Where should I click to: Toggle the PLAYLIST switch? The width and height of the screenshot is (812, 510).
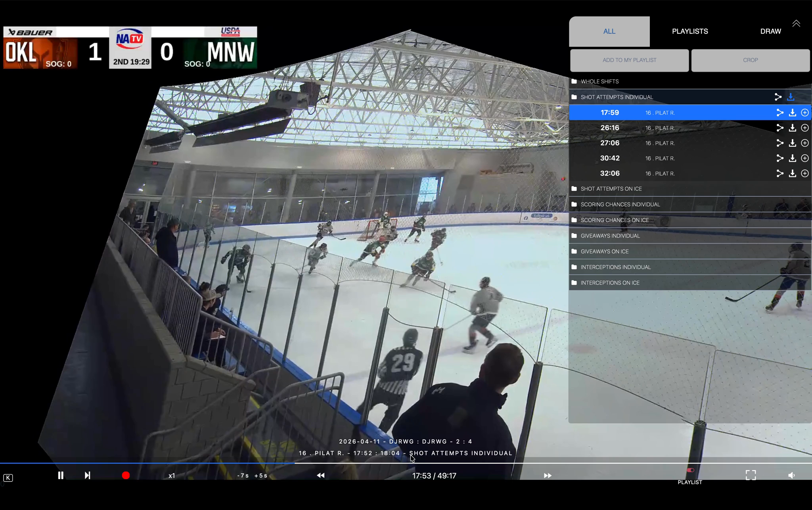[x=690, y=470]
